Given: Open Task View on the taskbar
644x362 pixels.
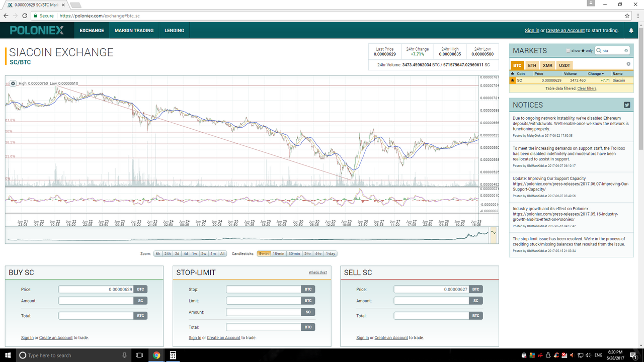Looking at the screenshot, I should [140, 355].
